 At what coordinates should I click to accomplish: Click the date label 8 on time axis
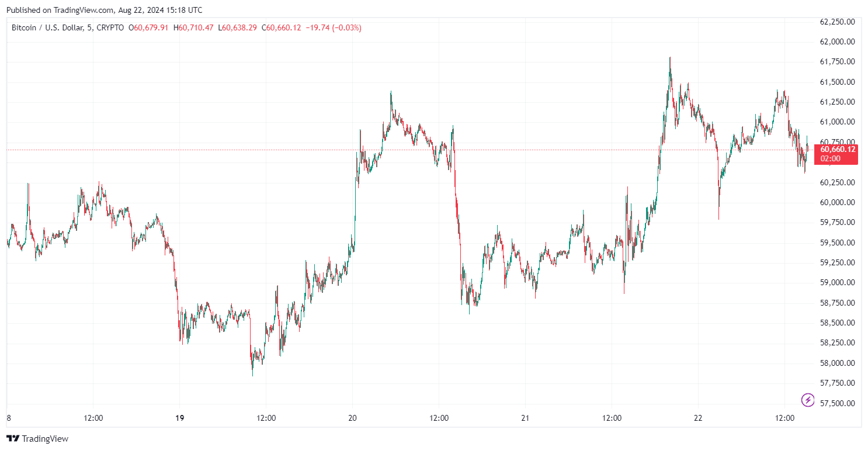(8, 418)
